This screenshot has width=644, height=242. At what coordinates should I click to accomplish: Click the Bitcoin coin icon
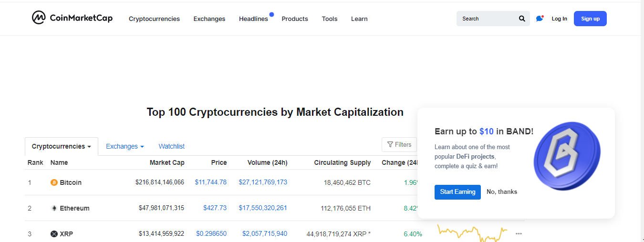(x=54, y=182)
